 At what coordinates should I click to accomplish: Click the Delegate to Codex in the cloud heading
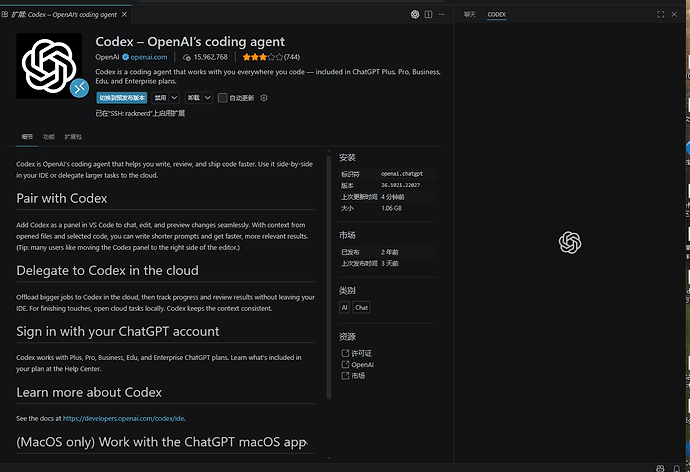click(107, 271)
